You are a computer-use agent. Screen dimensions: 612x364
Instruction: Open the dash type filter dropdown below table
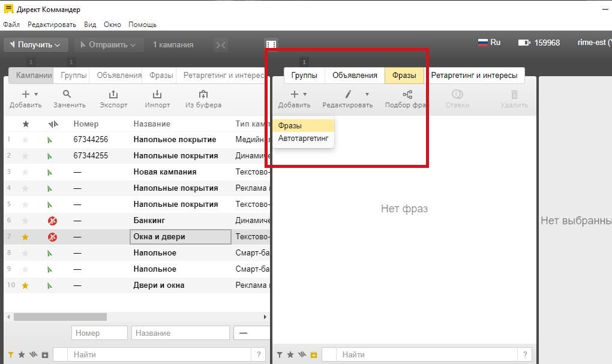[251, 333]
